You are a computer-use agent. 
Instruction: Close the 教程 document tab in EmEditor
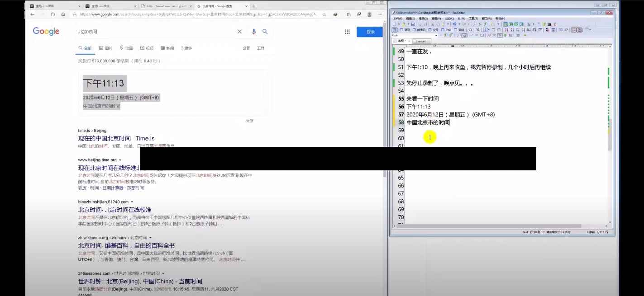coord(409,41)
